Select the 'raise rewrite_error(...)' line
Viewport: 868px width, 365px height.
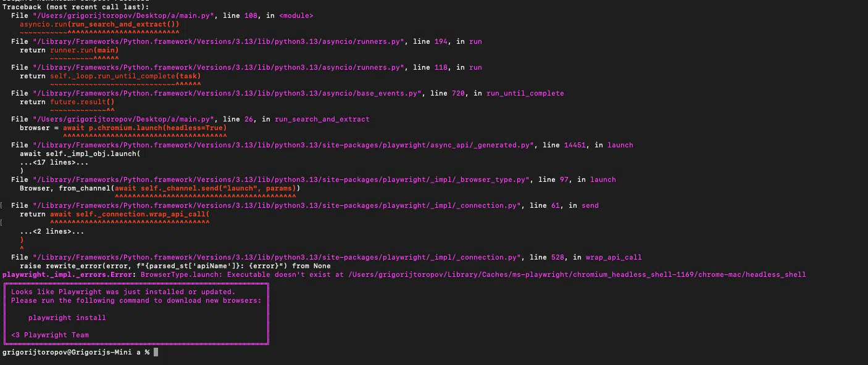pos(175,266)
